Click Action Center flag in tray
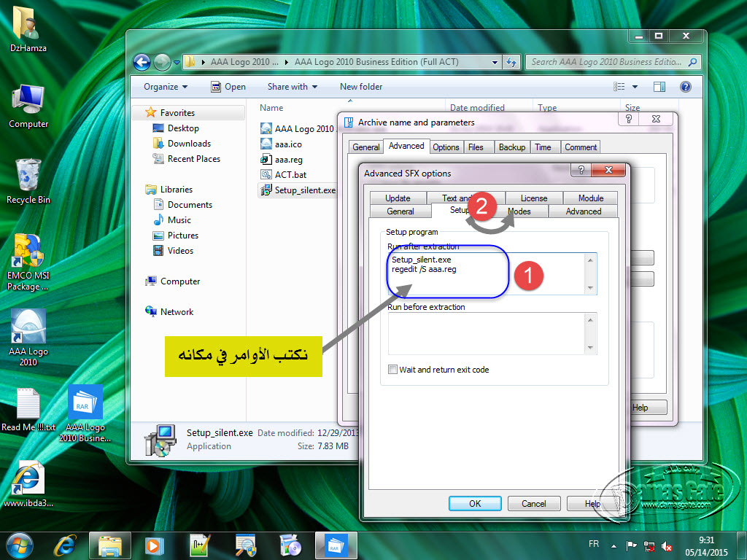The height and width of the screenshot is (560, 747). (631, 546)
